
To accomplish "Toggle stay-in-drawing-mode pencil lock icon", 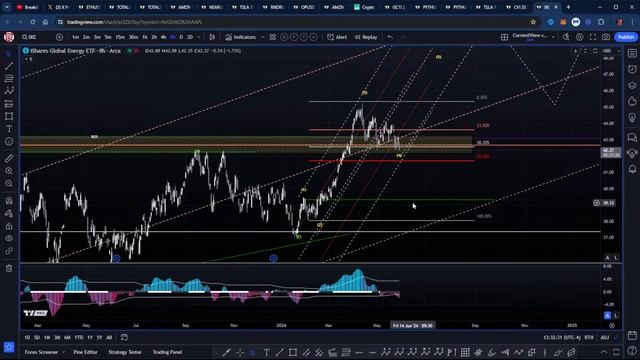I will pos(9,213).
